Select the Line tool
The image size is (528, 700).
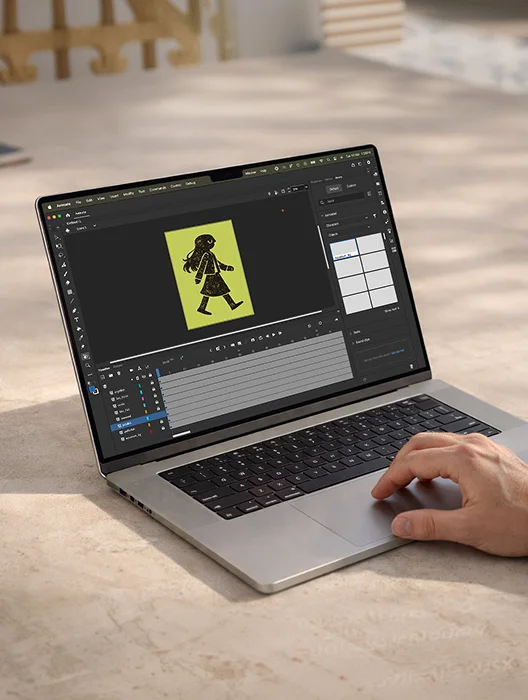tap(72, 301)
